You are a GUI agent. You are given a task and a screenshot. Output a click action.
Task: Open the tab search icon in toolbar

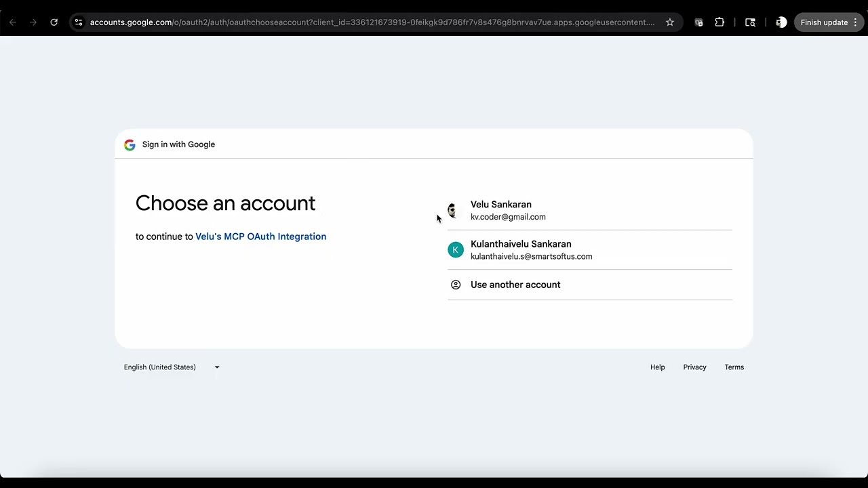pyautogui.click(x=750, y=22)
